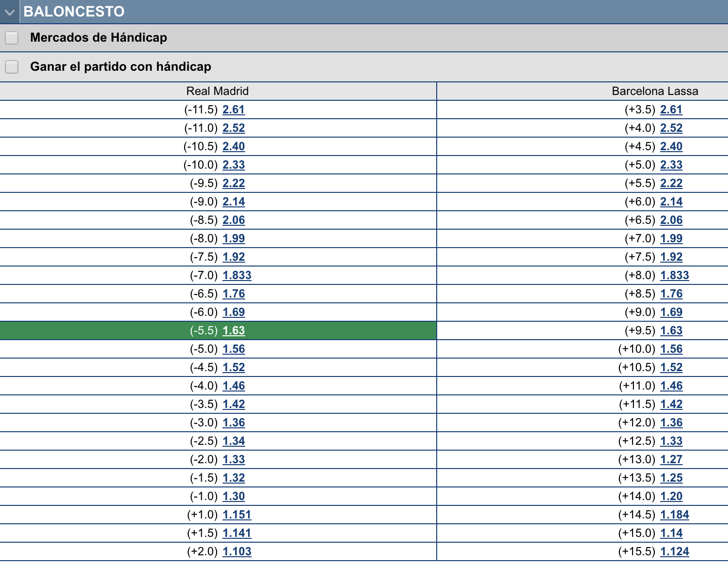
Task: Pick Barcelona Lassa (+4.5) at 2.40
Action: [671, 146]
